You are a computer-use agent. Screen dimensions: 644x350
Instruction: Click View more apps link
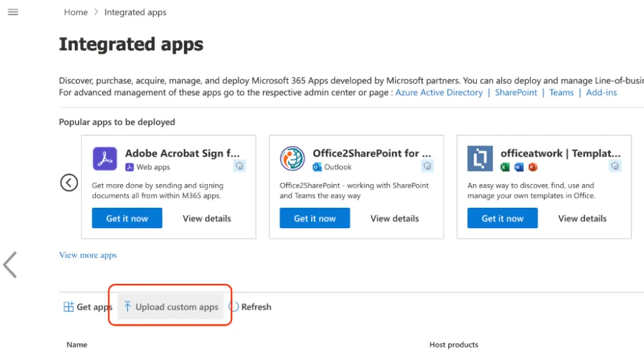coord(88,255)
